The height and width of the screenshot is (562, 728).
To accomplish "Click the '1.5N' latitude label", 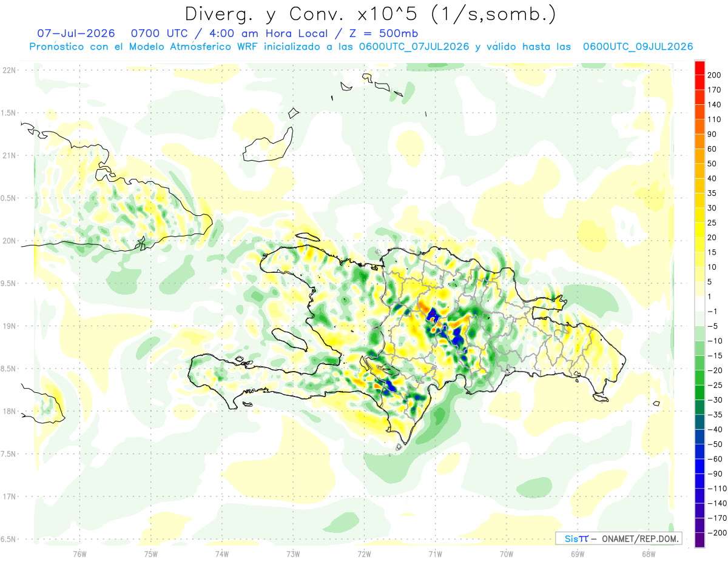I will (8, 113).
